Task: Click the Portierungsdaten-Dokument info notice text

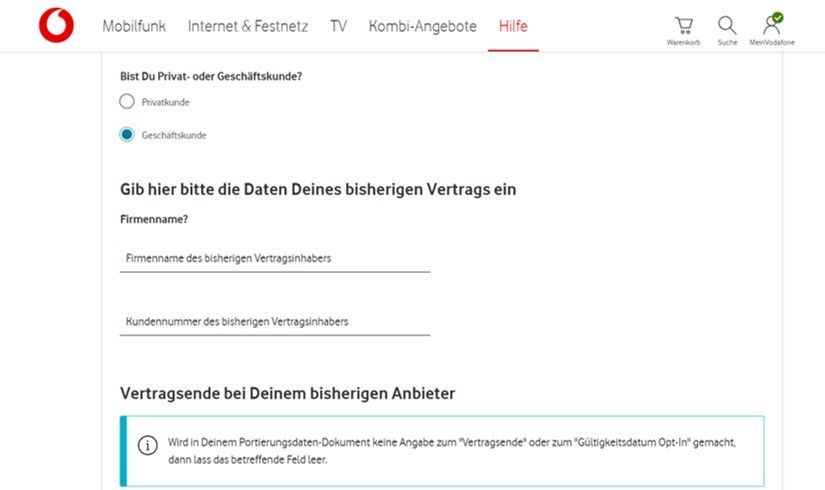Action: pyautogui.click(x=452, y=451)
